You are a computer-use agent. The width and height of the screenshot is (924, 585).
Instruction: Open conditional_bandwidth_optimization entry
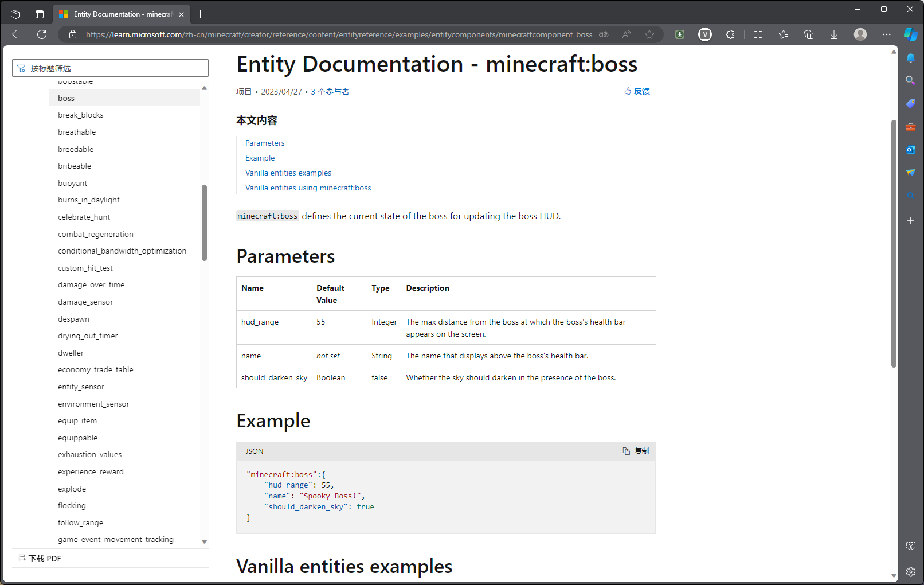point(122,251)
